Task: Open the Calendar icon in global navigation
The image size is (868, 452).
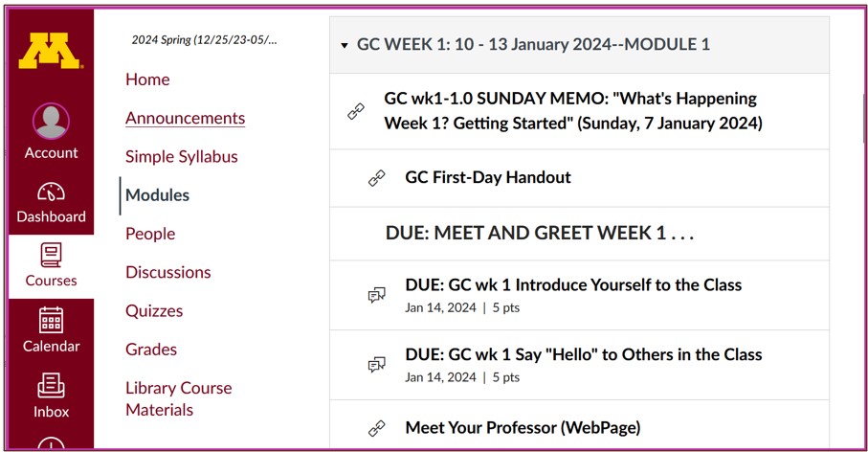Action: click(51, 320)
